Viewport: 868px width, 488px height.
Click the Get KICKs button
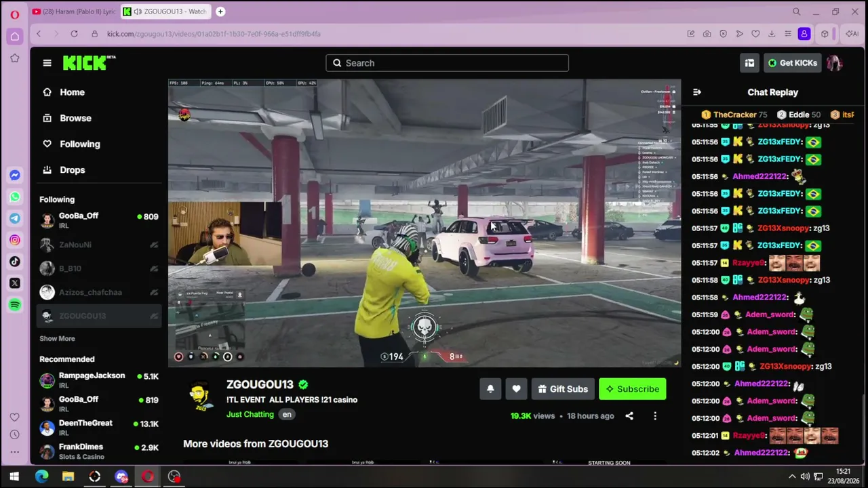click(793, 63)
